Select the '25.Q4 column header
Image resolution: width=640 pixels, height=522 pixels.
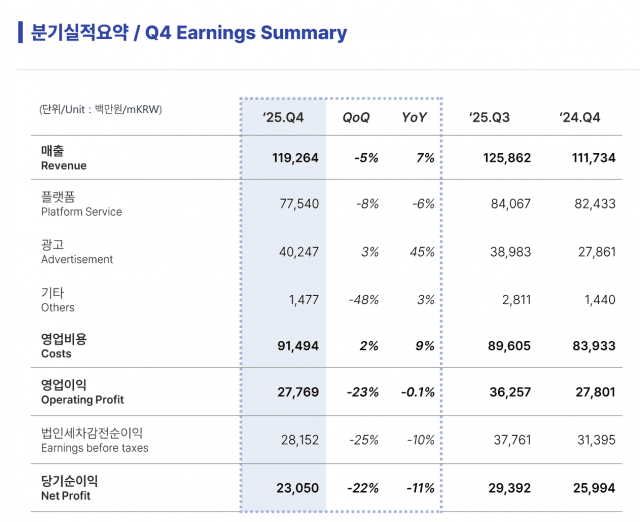284,118
